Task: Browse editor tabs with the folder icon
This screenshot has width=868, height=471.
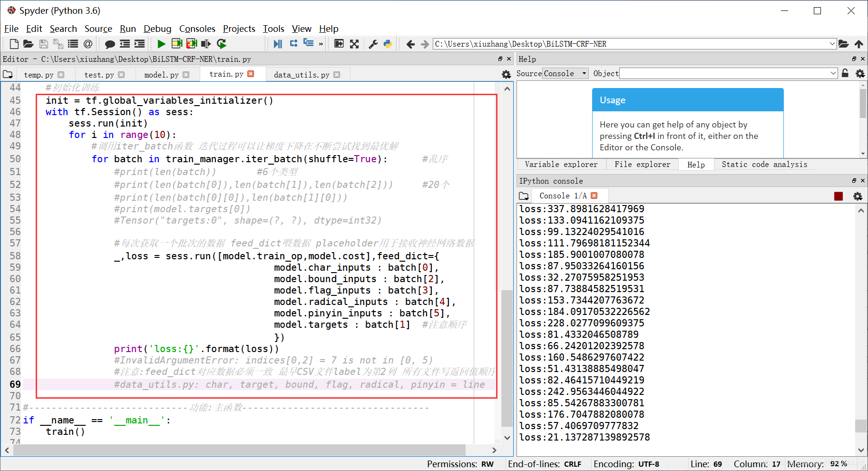Action: point(8,74)
